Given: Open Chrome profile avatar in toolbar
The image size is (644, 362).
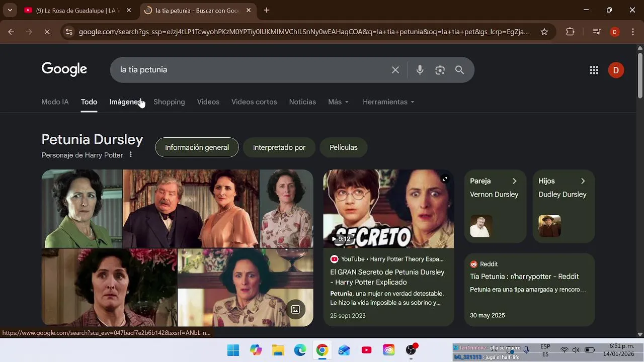Looking at the screenshot, I should click(x=614, y=32).
